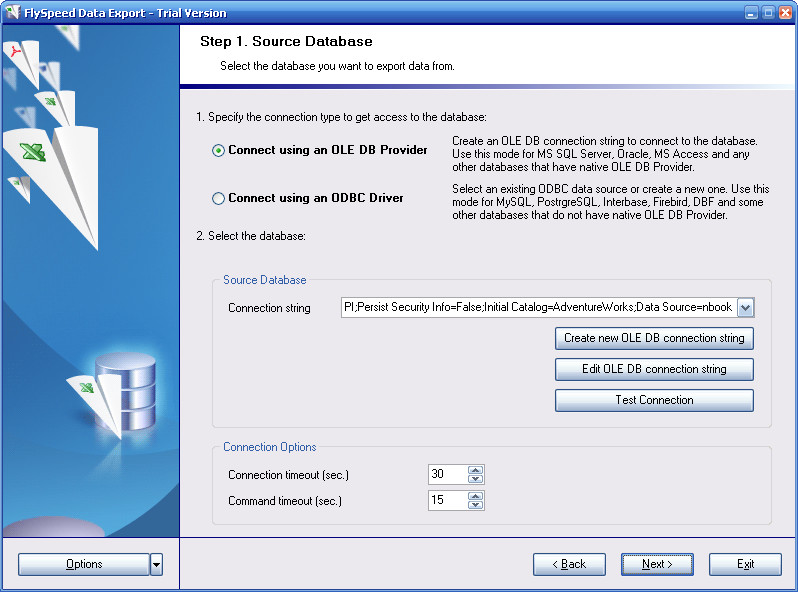Minimize the FlySpeed Data Export window
798x592 pixels.
(751, 13)
